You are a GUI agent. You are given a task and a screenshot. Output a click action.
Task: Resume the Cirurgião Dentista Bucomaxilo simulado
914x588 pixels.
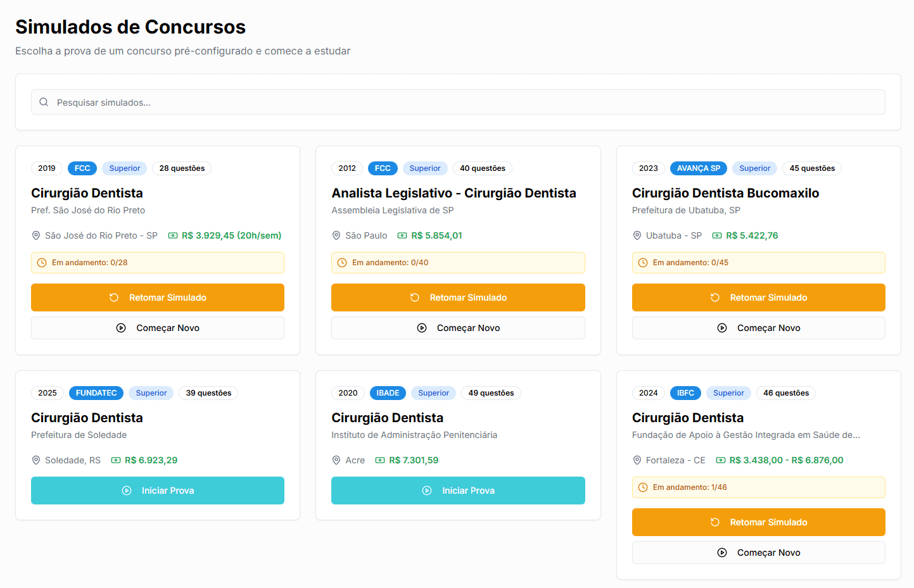pos(758,297)
